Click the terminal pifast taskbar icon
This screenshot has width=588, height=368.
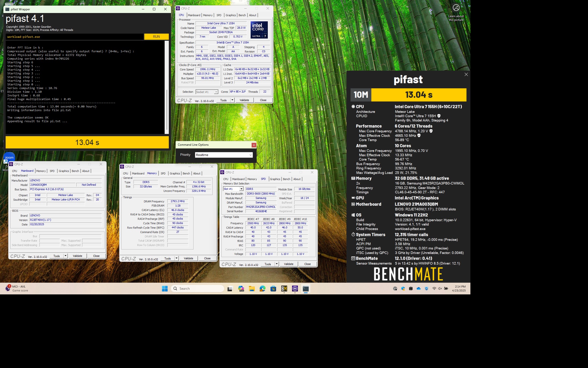tap(306, 289)
